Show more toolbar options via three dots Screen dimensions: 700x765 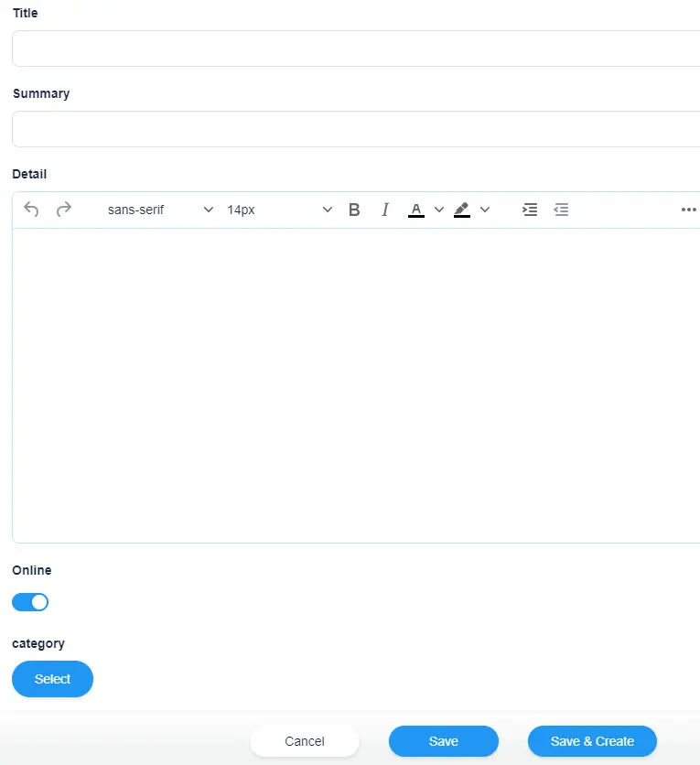point(689,210)
